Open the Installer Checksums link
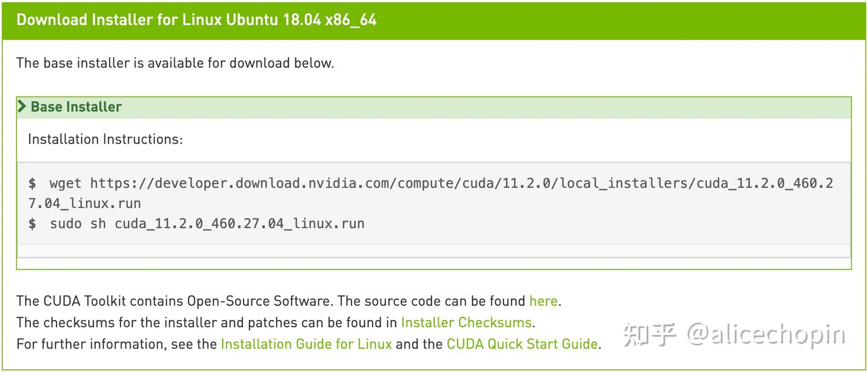868x373 pixels. pyautogui.click(x=466, y=322)
